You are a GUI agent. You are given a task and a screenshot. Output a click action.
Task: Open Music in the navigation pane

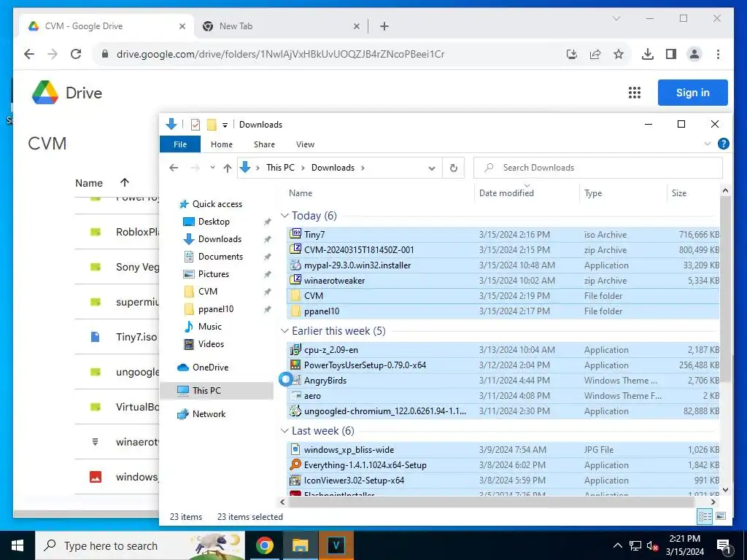209,326
